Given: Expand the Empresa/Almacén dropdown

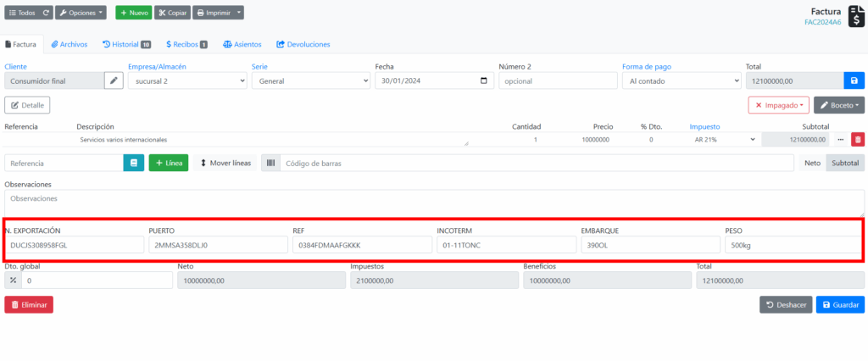Looking at the screenshot, I should (x=186, y=81).
